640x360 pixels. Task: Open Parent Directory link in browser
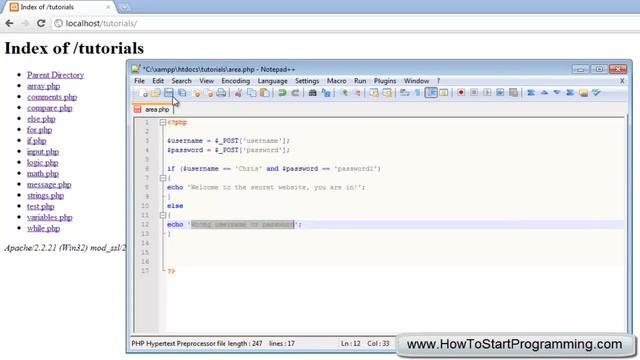pyautogui.click(x=56, y=75)
